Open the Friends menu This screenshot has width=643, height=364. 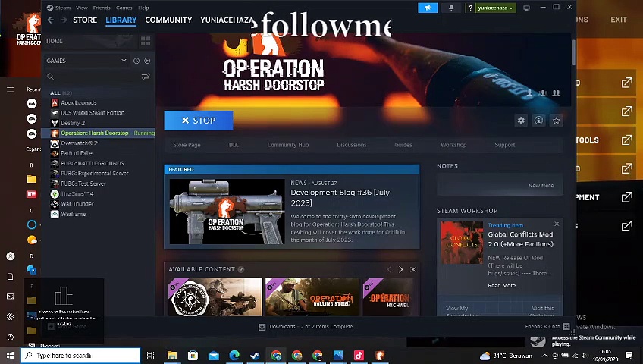[102, 8]
